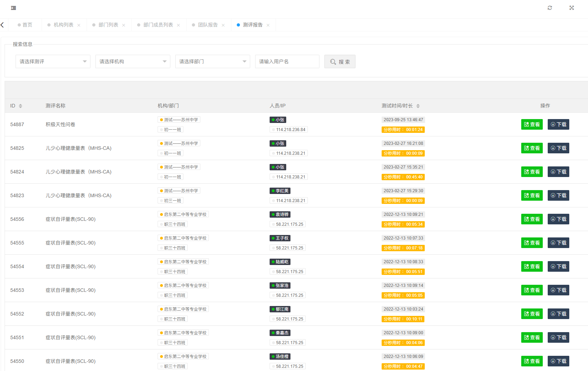Select the 测评报告 tab

tap(253, 25)
